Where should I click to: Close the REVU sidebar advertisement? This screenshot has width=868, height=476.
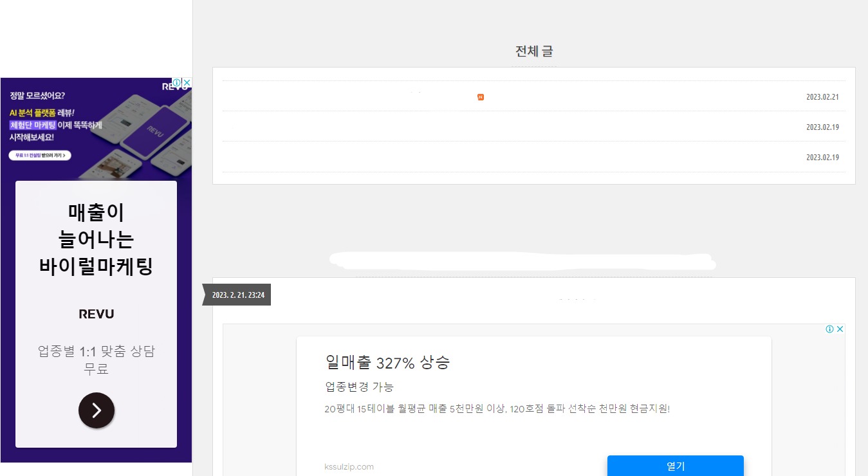(x=187, y=82)
